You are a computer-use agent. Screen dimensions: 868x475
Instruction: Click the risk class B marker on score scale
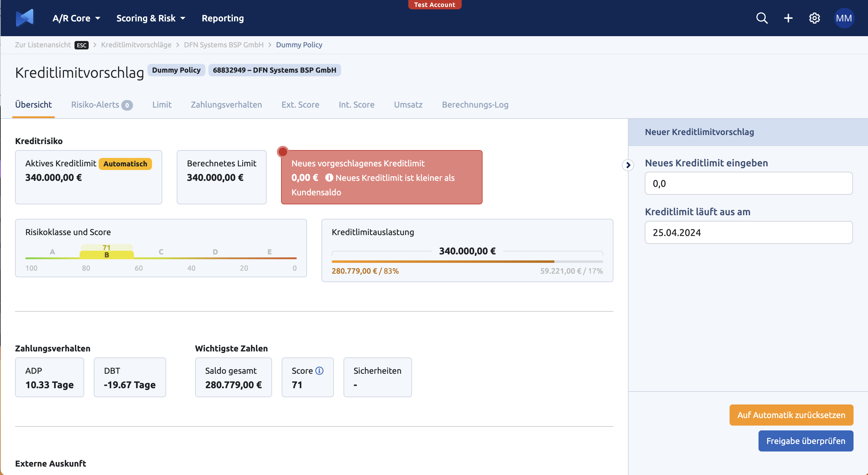point(106,254)
